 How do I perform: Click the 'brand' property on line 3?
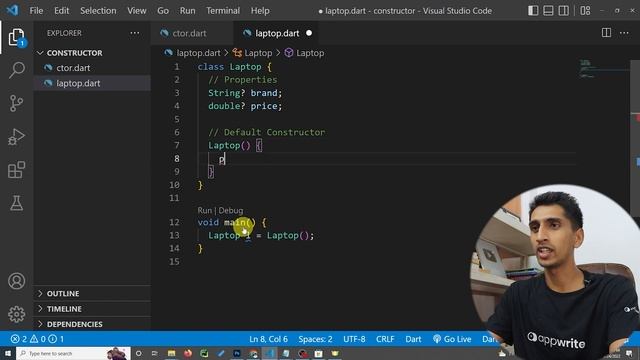(x=264, y=93)
